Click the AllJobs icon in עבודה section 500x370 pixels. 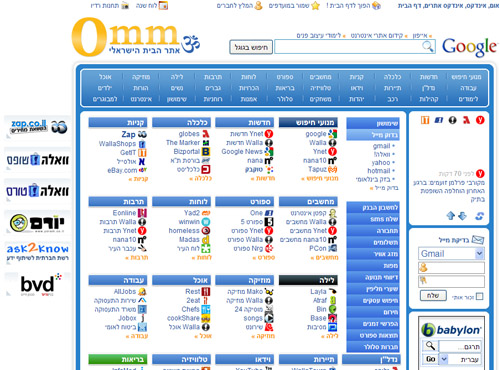tap(142, 292)
